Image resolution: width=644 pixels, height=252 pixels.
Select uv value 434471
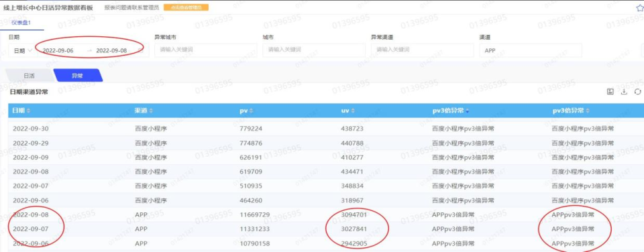click(352, 172)
